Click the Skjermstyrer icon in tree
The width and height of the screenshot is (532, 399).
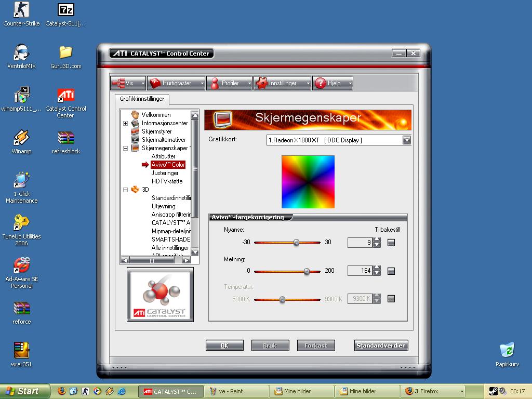point(135,131)
